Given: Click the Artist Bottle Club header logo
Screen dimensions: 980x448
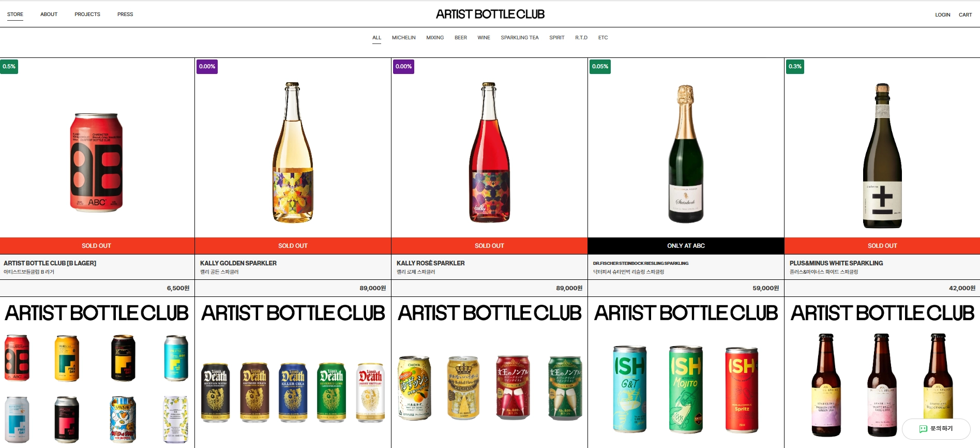Looking at the screenshot, I should tap(490, 14).
